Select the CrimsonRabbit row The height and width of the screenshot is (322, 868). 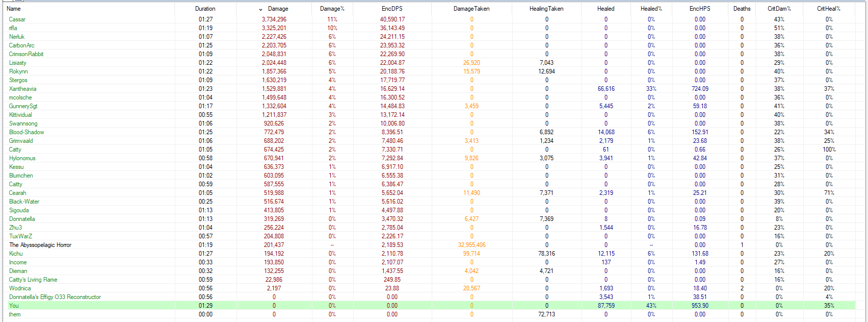tap(26, 54)
